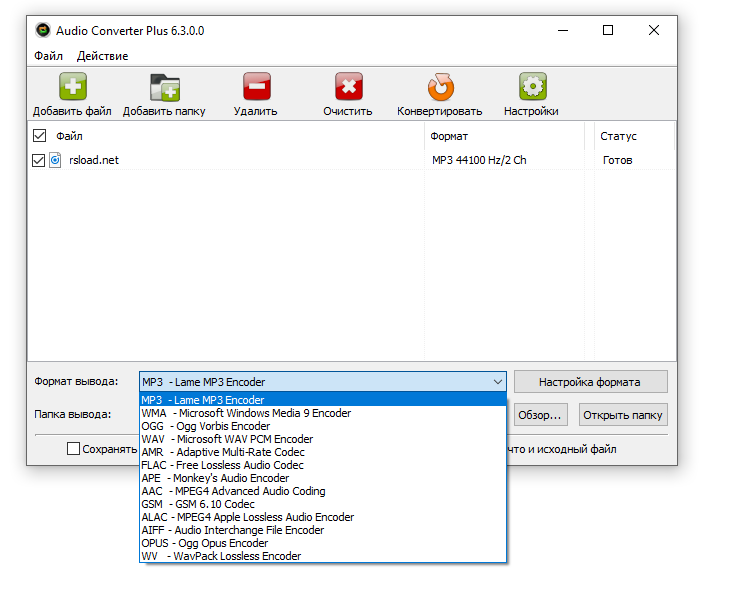
Task: Select MP3 - Lame MP3 Encoder option
Action: 323,400
